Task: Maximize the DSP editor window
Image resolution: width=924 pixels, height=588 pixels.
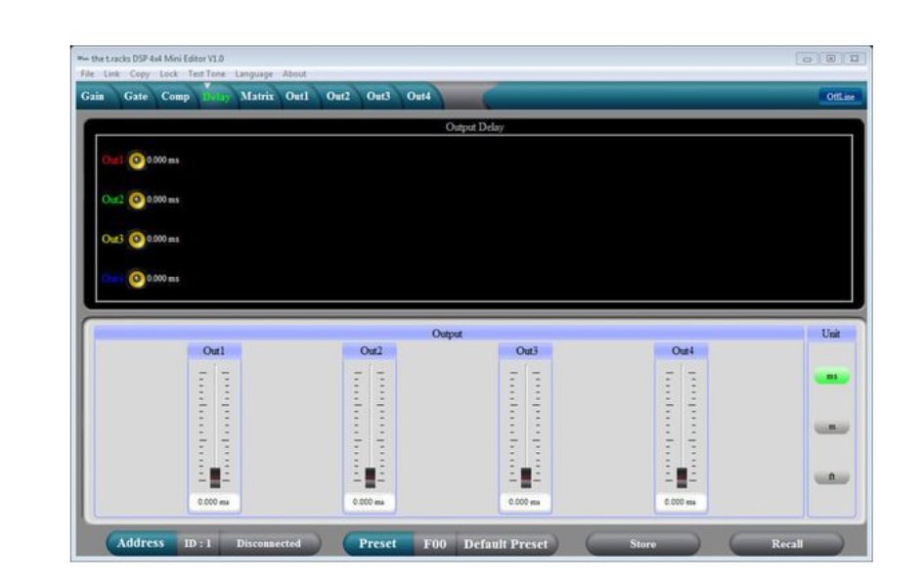Action: [x=831, y=59]
